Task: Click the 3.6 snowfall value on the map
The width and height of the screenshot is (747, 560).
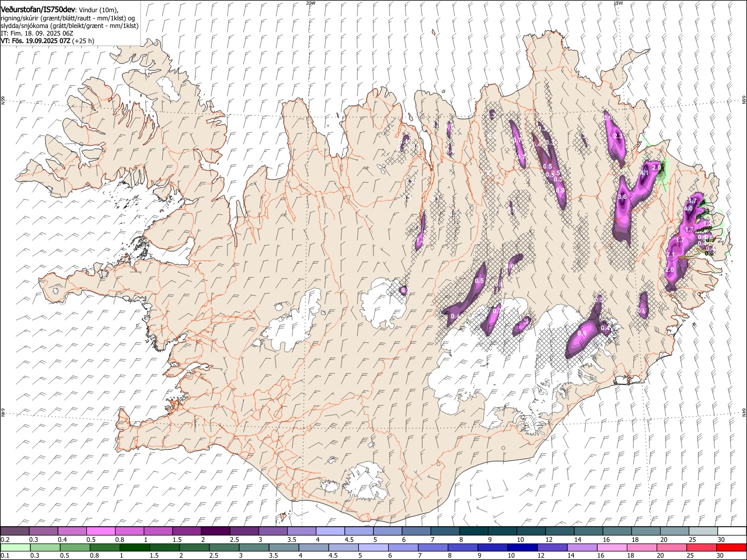Action: tap(622, 197)
